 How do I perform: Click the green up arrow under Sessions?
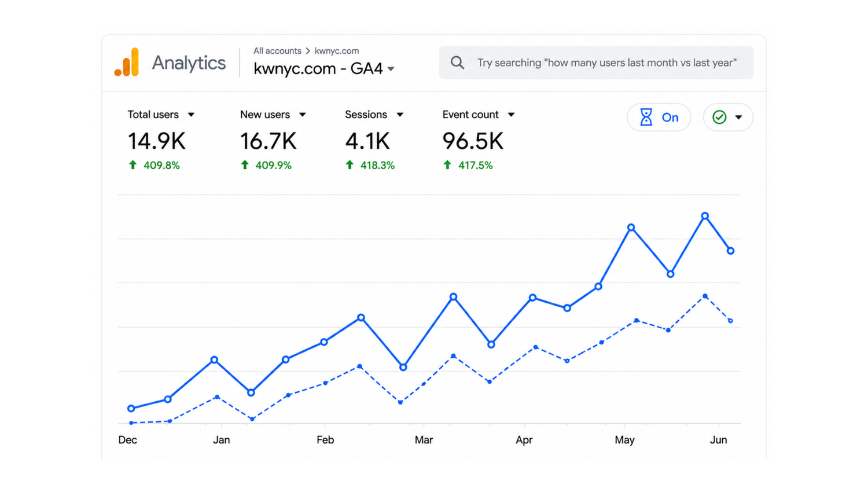point(350,165)
